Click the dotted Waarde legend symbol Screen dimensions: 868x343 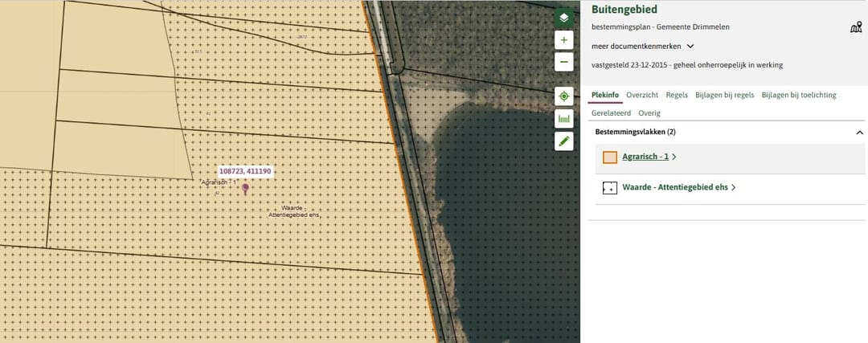pos(610,188)
